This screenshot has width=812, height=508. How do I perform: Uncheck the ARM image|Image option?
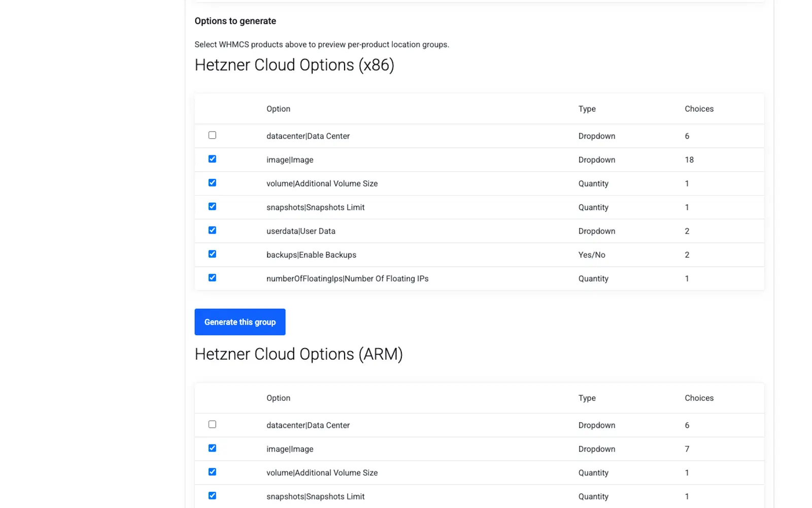tap(212, 448)
